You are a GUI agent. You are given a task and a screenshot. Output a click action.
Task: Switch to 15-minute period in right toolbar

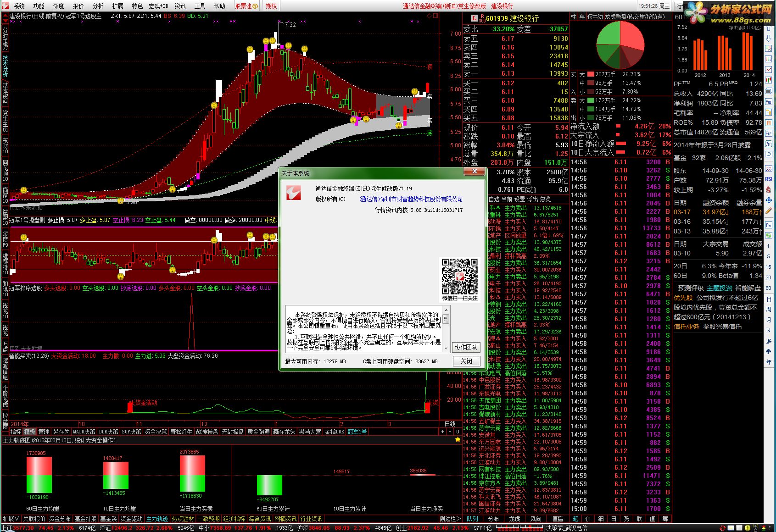tap(769, 266)
